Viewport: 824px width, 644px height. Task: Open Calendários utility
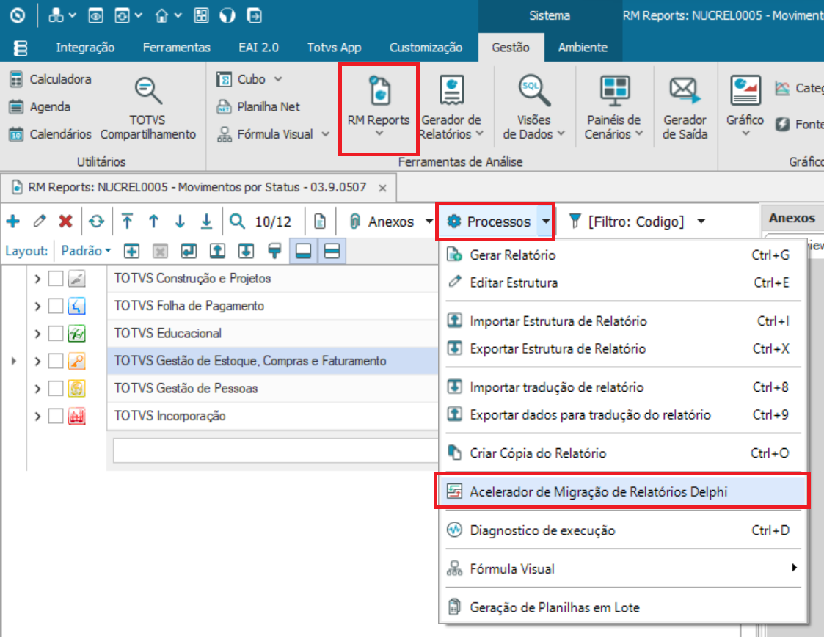(51, 134)
